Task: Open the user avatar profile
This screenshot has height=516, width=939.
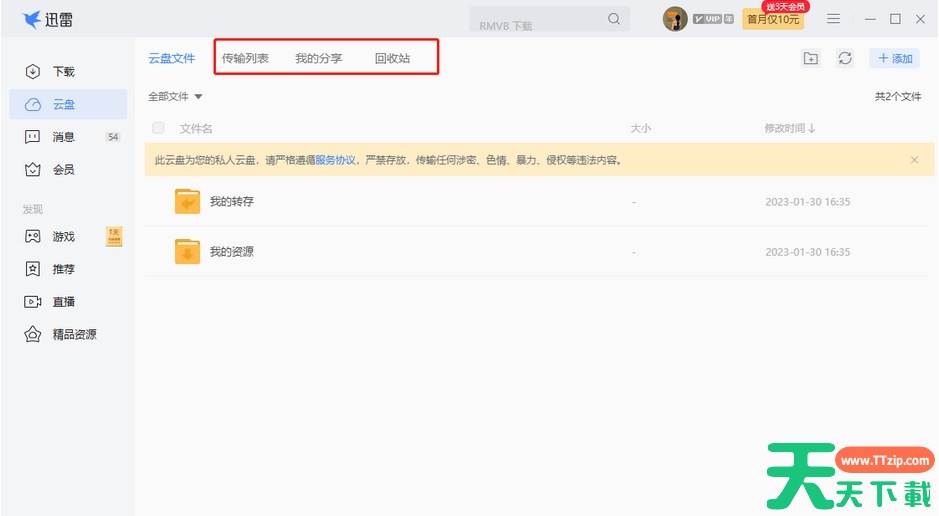Action: 675,19
